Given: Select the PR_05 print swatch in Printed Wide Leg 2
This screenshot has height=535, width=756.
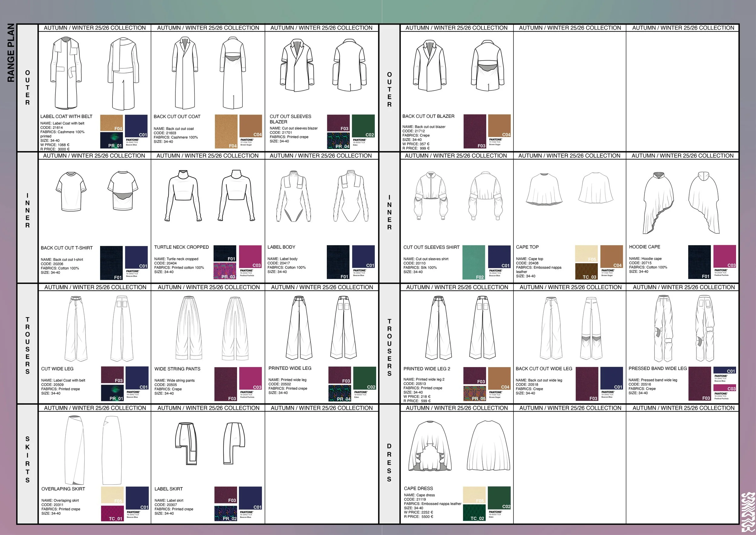Looking at the screenshot, I should (474, 393).
